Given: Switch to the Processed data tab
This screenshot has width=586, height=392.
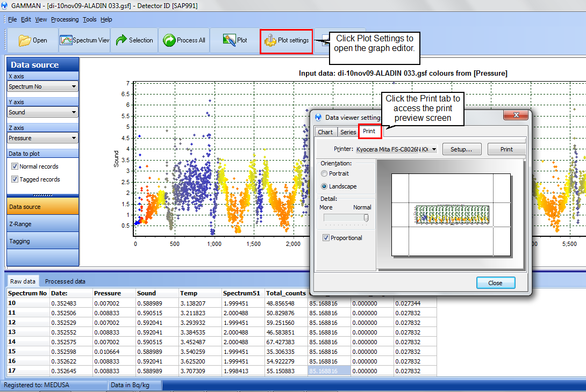Looking at the screenshot, I should [x=65, y=281].
